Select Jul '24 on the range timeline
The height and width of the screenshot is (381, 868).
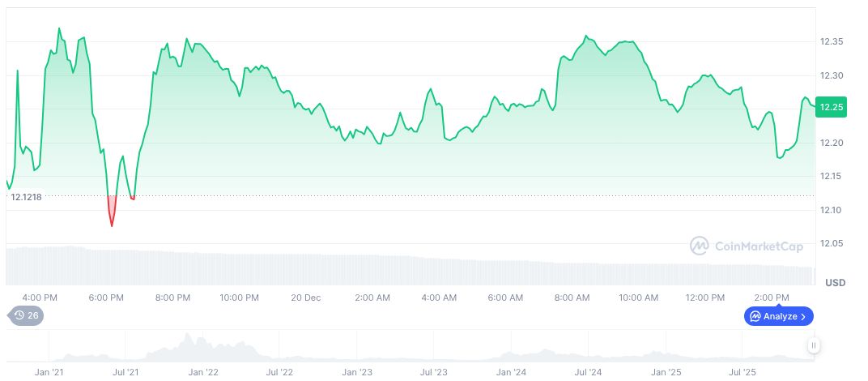pos(587,372)
